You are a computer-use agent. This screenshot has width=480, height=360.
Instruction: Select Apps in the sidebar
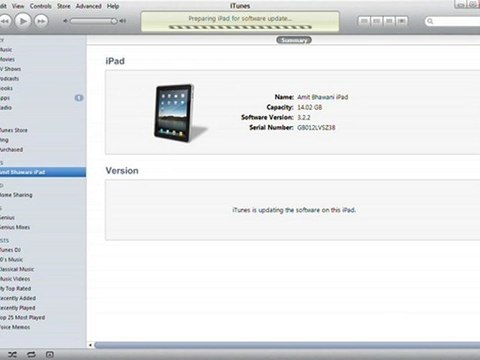click(5, 98)
